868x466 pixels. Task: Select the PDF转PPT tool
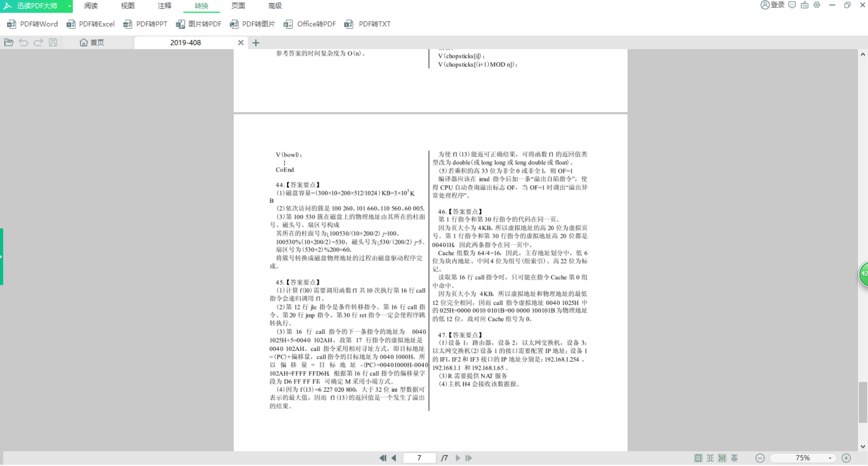tap(145, 24)
